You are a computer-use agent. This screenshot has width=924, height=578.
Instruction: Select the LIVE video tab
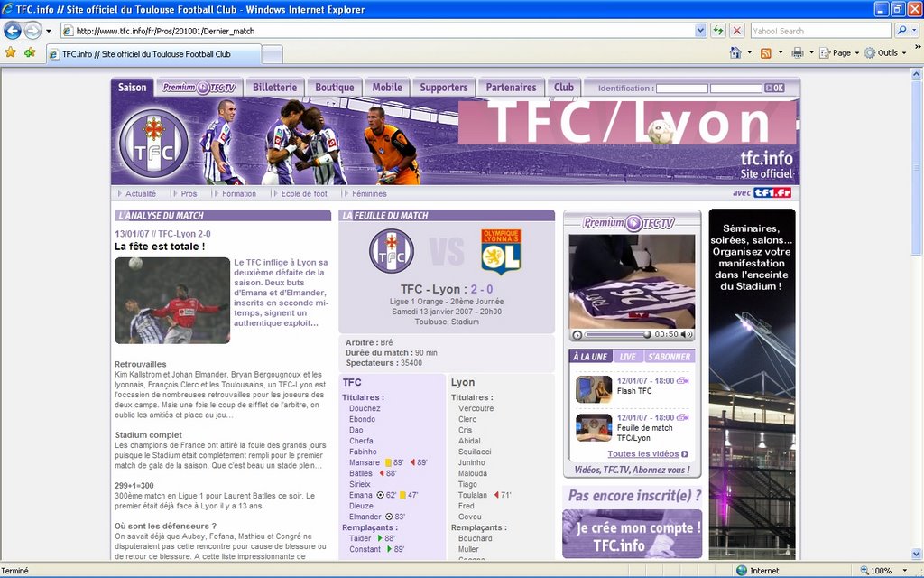click(628, 357)
